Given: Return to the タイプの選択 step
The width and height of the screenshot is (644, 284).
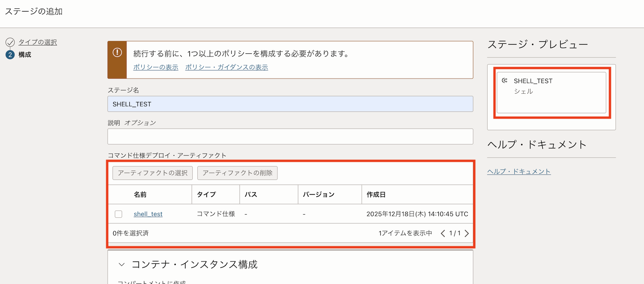Looking at the screenshot, I should pos(38,42).
